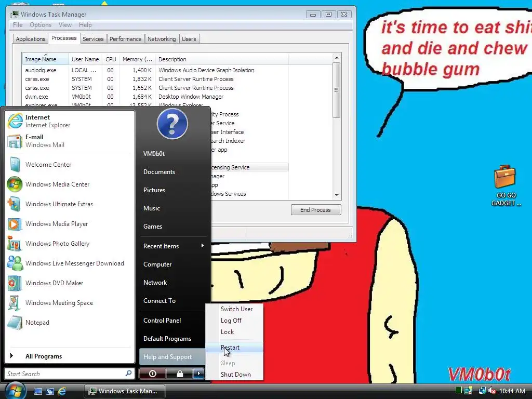Expand All Programs list
The width and height of the screenshot is (532, 399).
(70, 356)
